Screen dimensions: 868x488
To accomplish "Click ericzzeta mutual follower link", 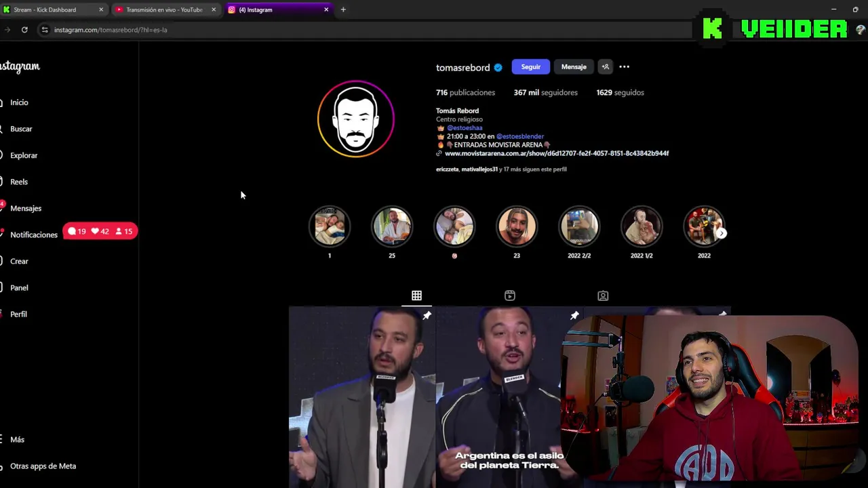I will pyautogui.click(x=447, y=169).
